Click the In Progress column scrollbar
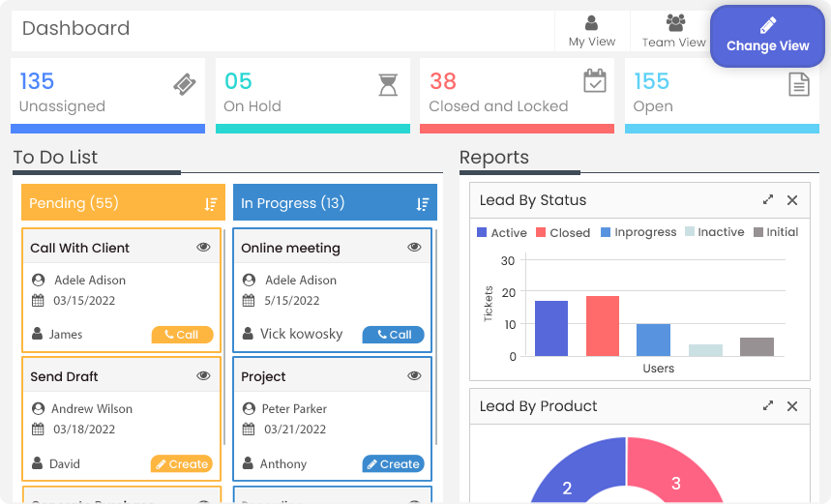This screenshot has width=831, height=504. coord(436,337)
